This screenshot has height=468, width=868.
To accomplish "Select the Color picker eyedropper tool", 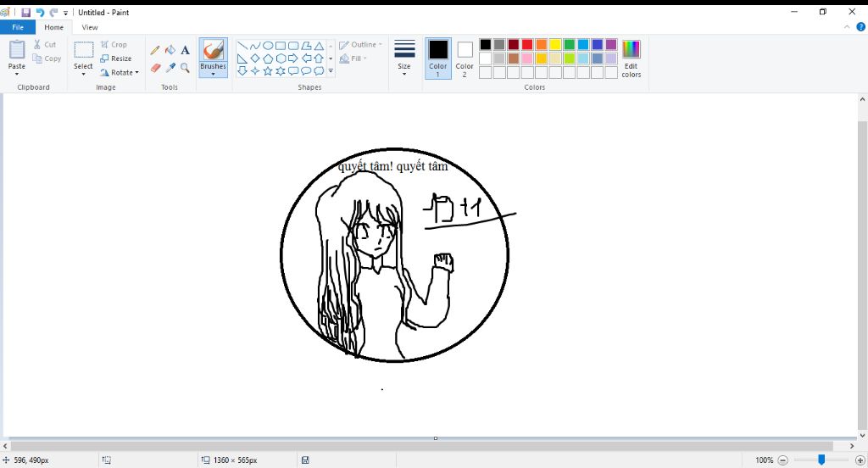I will coord(170,68).
